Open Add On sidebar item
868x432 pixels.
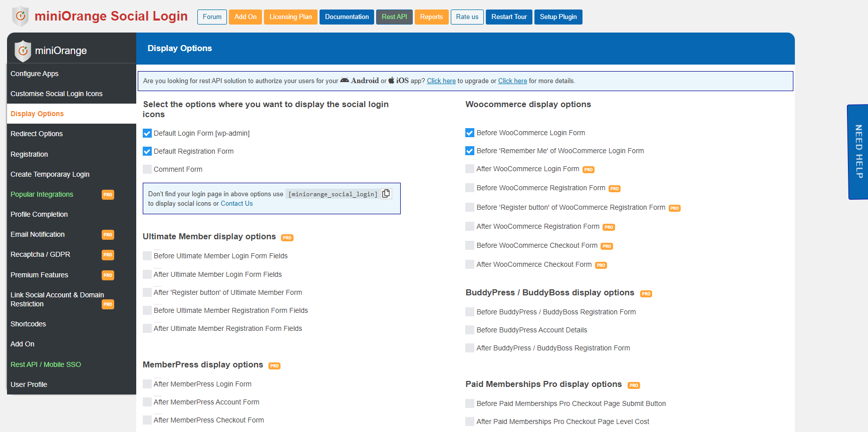72,344
